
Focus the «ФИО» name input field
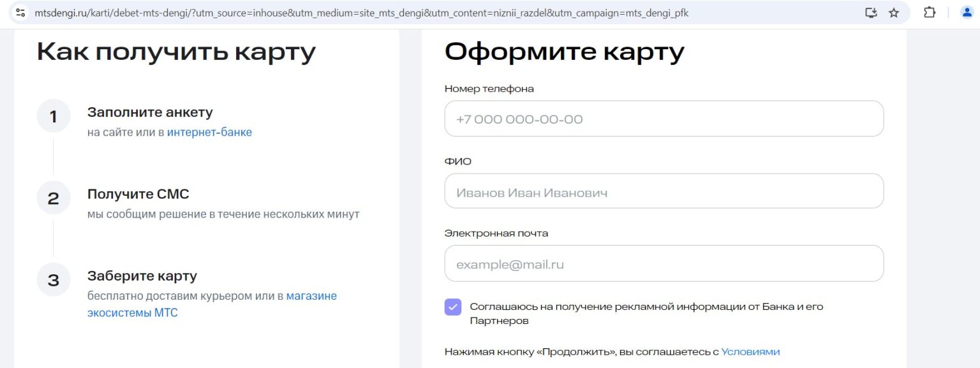click(x=664, y=192)
